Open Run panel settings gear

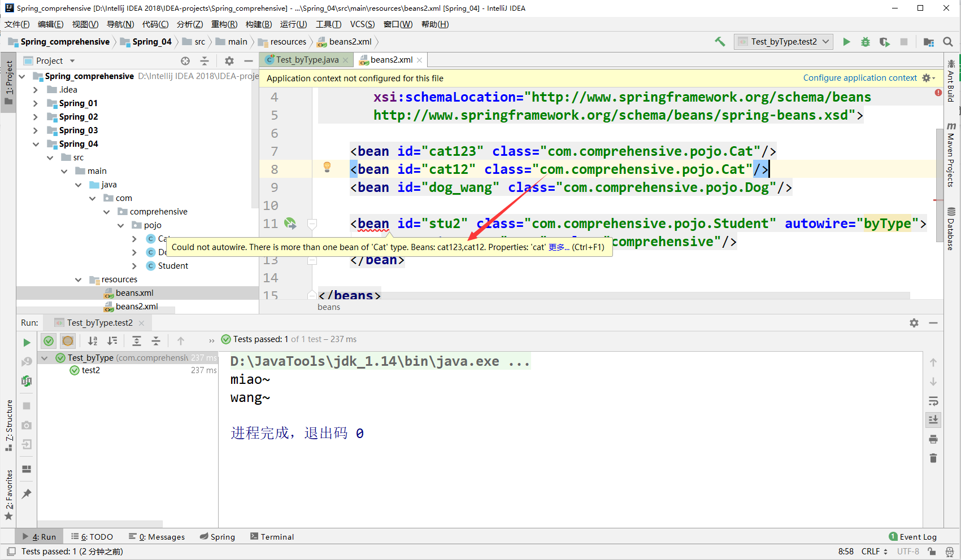[914, 323]
